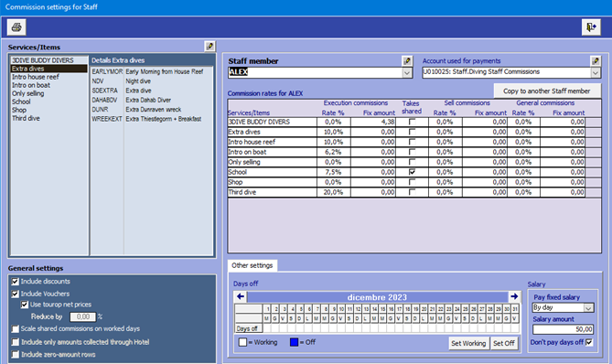Click execution rate 10,0% for Extra dives
Viewport: 612px width, 364px height.
[x=333, y=132]
